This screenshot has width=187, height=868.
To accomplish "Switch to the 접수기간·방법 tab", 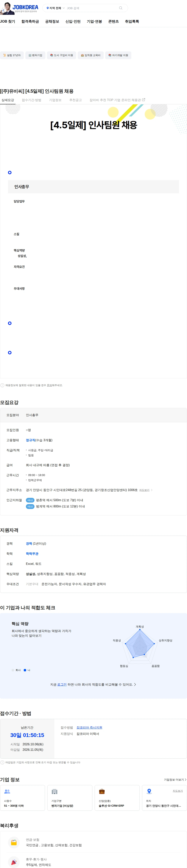I will pos(32,100).
